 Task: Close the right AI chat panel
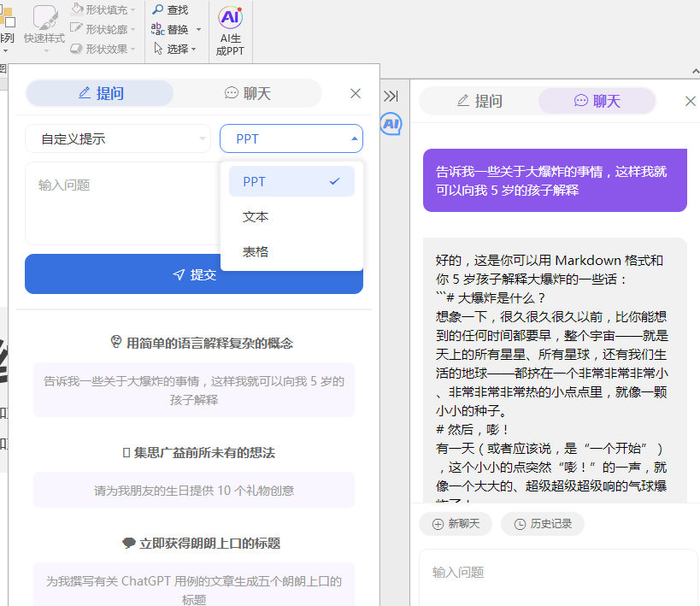coord(691,101)
